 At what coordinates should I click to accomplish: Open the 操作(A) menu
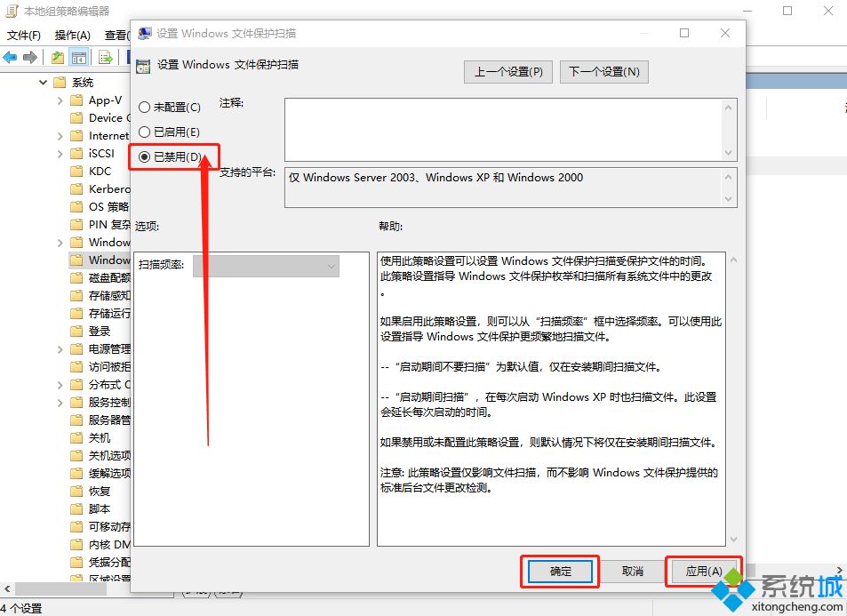pyautogui.click(x=72, y=36)
